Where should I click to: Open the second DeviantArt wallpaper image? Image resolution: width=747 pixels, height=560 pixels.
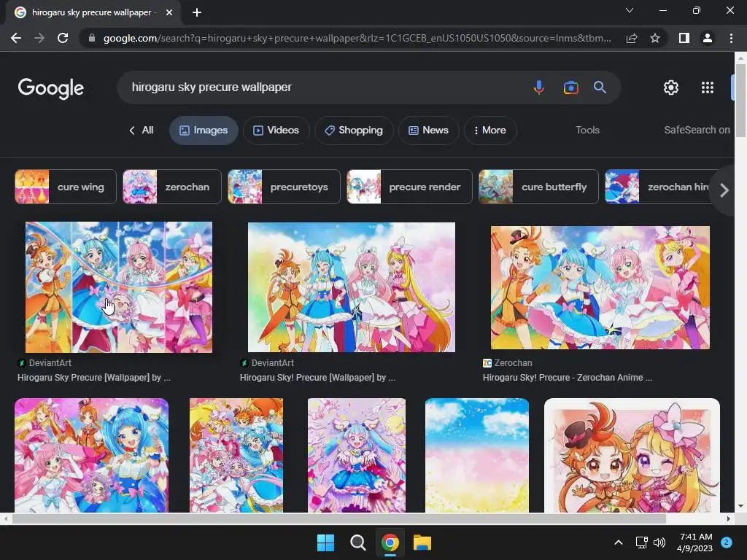[x=352, y=287]
